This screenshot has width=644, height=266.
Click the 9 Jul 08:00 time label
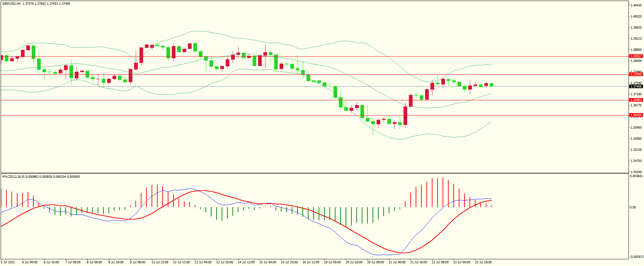(137, 262)
